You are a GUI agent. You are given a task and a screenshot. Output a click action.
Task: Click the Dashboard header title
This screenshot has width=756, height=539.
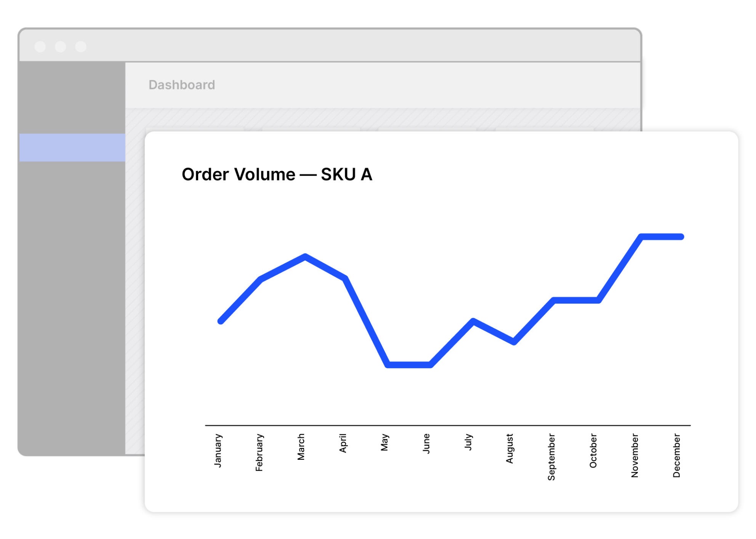click(x=182, y=85)
